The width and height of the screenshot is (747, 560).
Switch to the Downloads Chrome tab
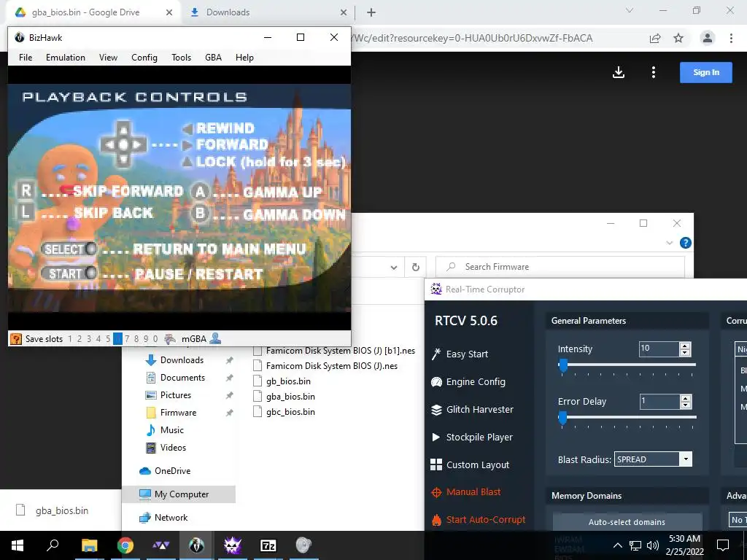268,12
